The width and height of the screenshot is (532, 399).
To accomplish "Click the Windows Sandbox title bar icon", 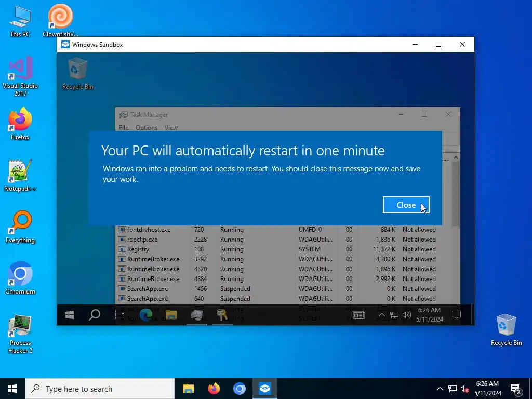I will [65, 45].
